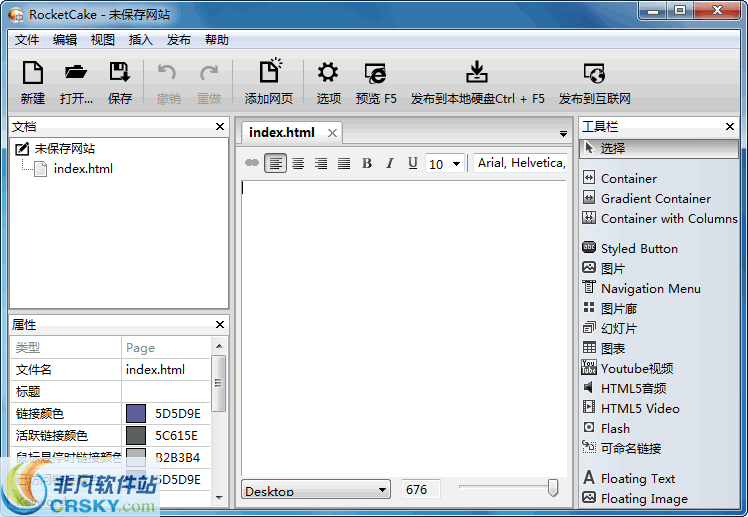Open the 插入 menu
The width and height of the screenshot is (748, 517).
141,40
